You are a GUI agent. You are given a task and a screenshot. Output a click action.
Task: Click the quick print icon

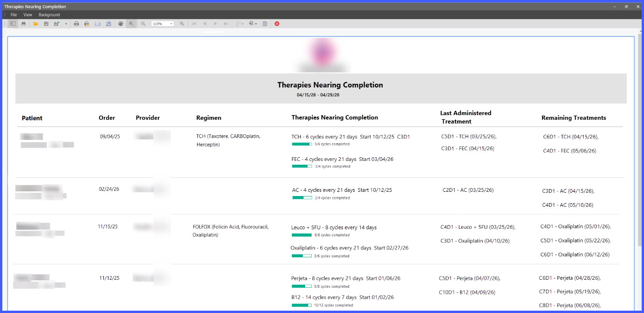click(86, 23)
